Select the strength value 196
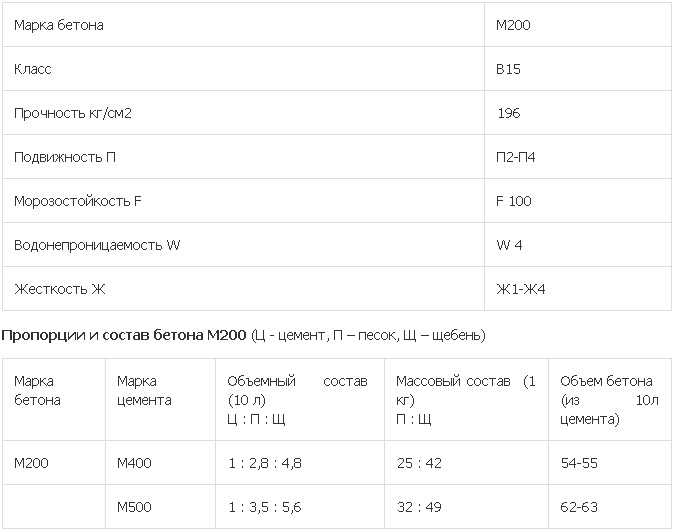 pos(509,113)
